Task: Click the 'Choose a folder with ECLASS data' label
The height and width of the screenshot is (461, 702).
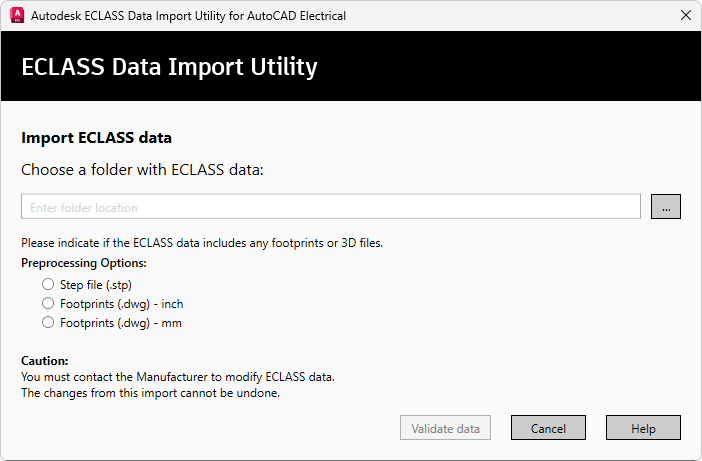Action: 142,170
